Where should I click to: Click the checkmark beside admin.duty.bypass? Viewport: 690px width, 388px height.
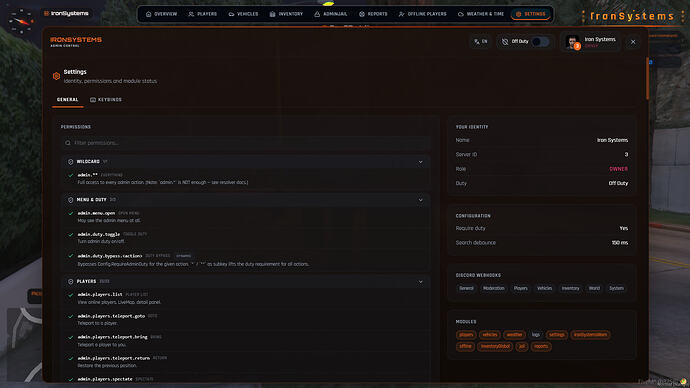[70, 256]
